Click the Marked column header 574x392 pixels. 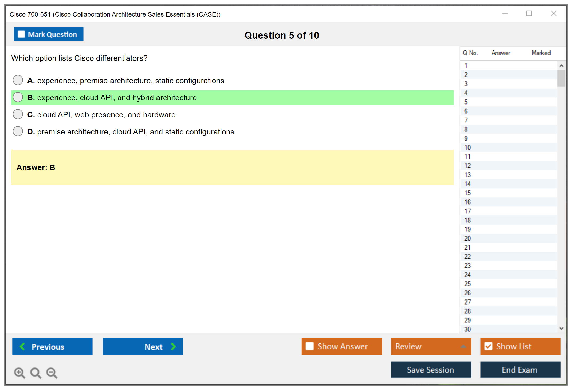tap(541, 53)
